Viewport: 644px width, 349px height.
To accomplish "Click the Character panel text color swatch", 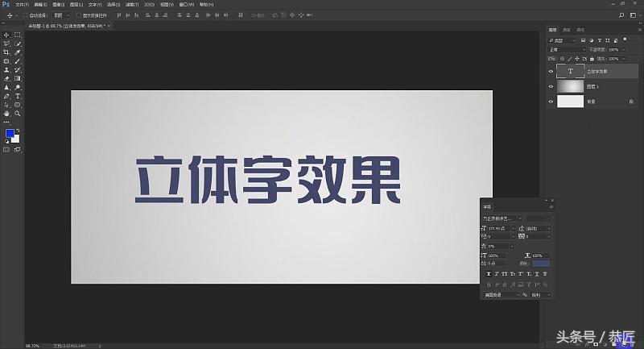I will pos(540,264).
